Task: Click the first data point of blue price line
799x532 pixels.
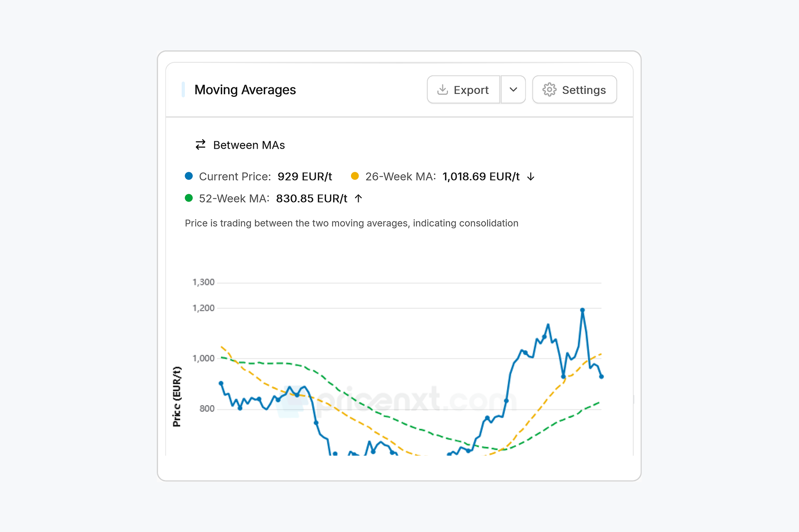Action: pos(221,383)
